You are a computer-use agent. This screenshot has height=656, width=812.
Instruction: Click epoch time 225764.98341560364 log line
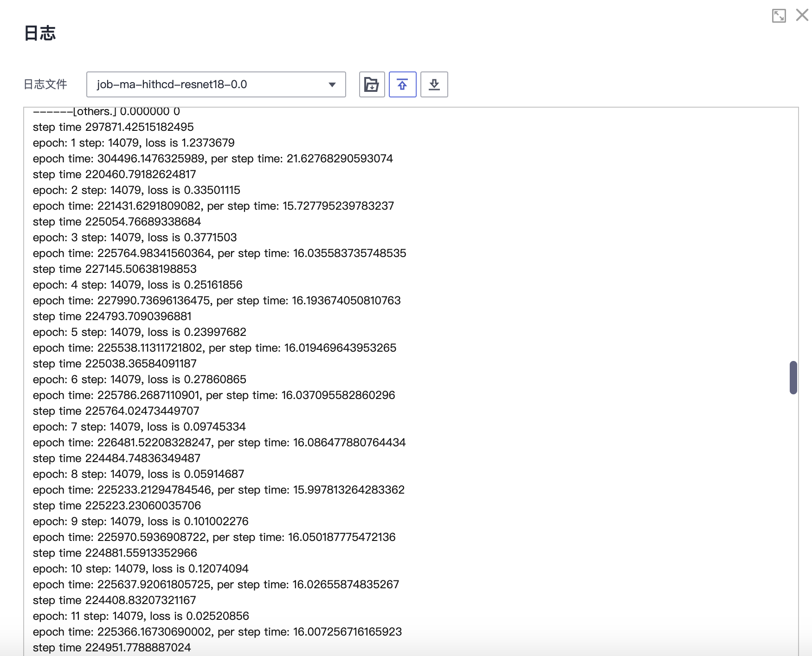tap(219, 253)
